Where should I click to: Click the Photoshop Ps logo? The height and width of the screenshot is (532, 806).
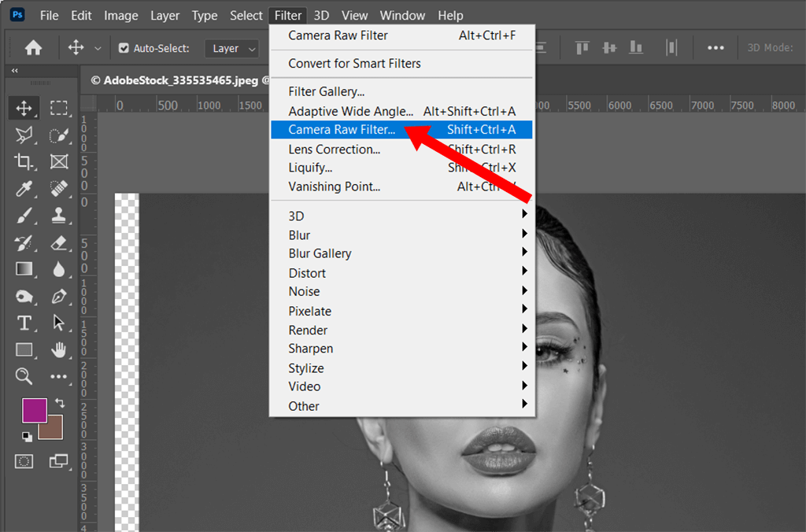coord(17,14)
